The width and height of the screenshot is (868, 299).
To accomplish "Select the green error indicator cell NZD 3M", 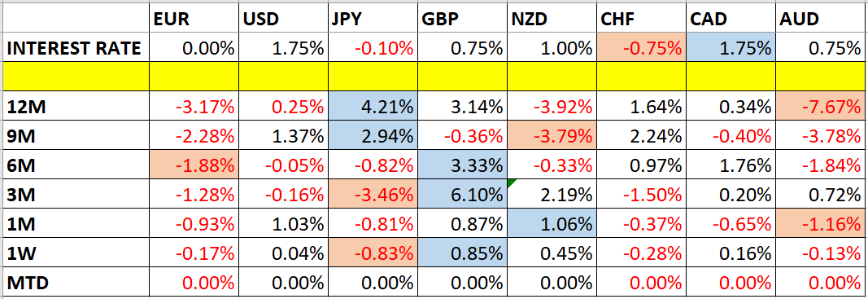I will click(552, 194).
